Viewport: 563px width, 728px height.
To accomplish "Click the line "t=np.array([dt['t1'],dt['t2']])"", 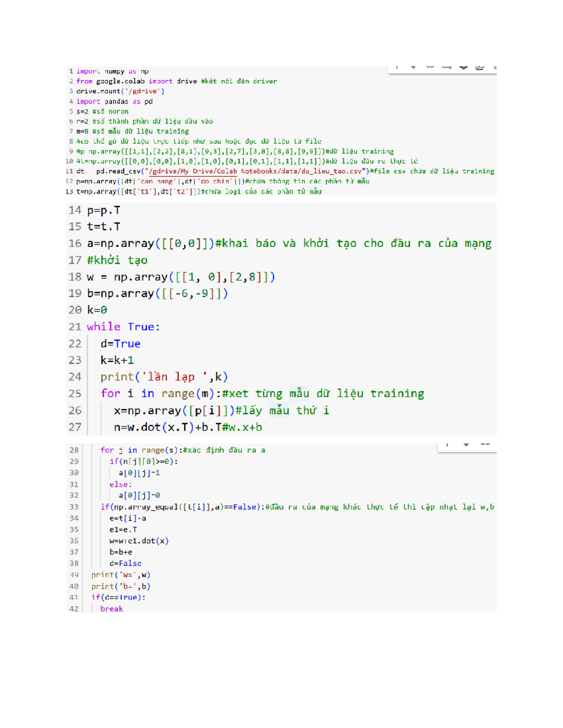I will click(x=199, y=191).
